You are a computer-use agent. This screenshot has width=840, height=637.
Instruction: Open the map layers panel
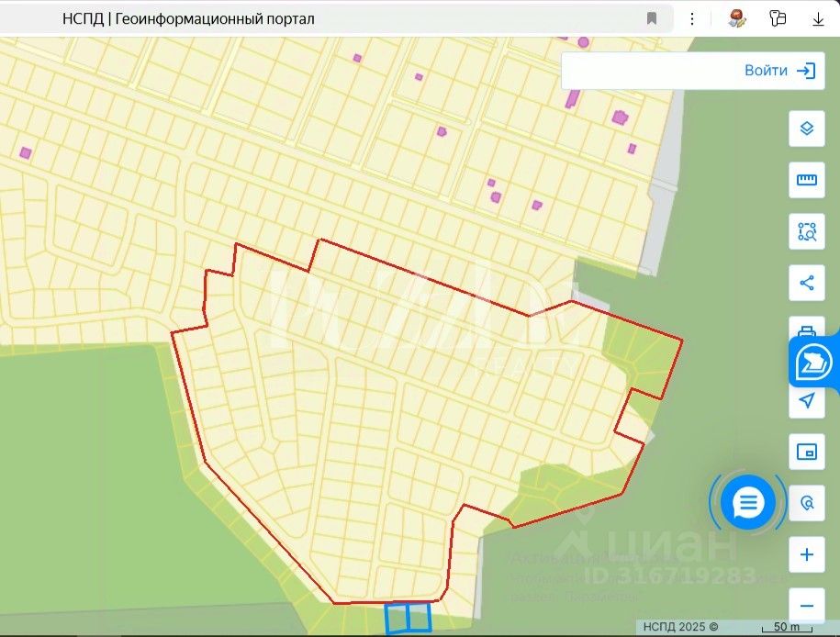(806, 129)
